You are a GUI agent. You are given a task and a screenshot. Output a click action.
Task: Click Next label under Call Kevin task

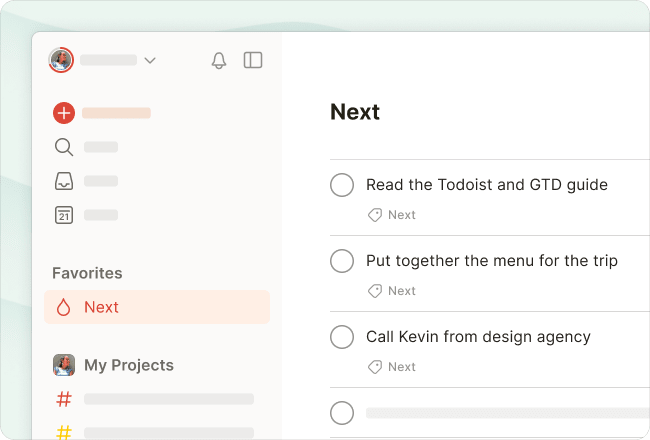tap(401, 367)
